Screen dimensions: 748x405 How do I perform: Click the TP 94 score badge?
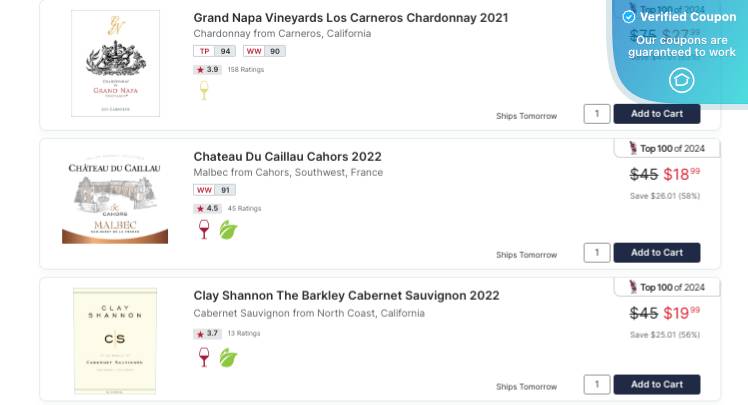pyautogui.click(x=215, y=51)
